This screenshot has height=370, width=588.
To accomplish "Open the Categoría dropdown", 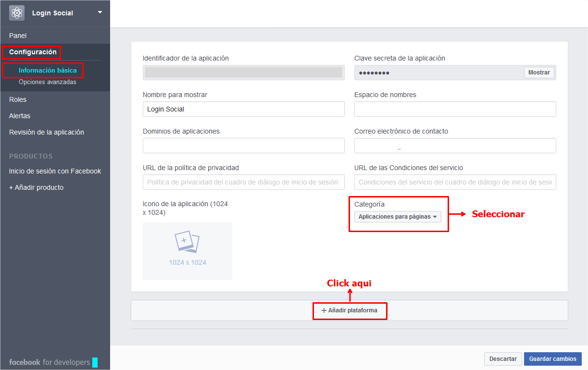I will 398,217.
